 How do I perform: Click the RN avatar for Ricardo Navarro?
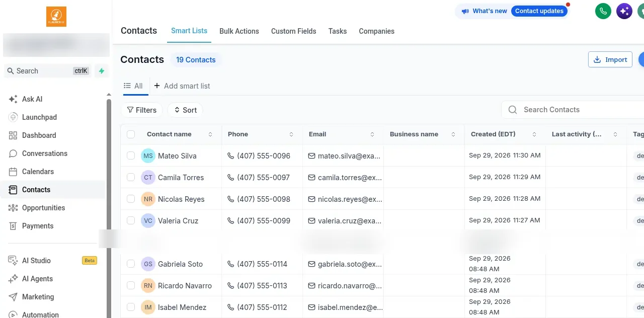tap(148, 286)
